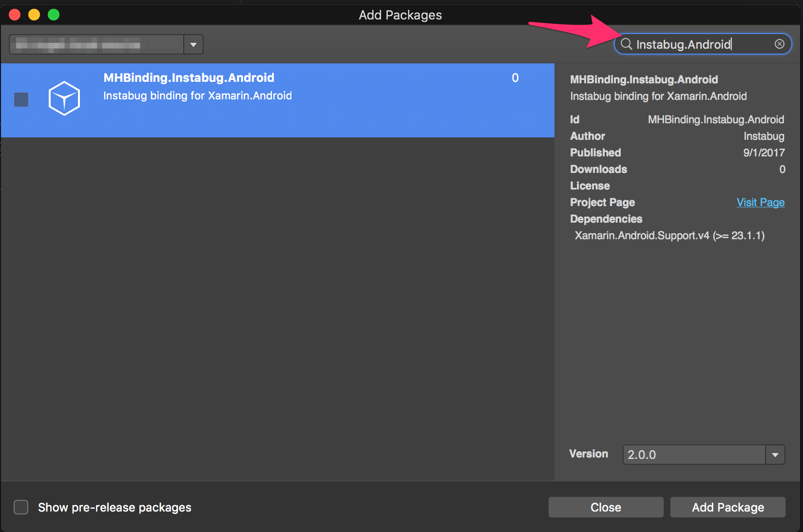Image resolution: width=803 pixels, height=532 pixels.
Task: Open the blurred package source combo box
Action: click(106, 44)
